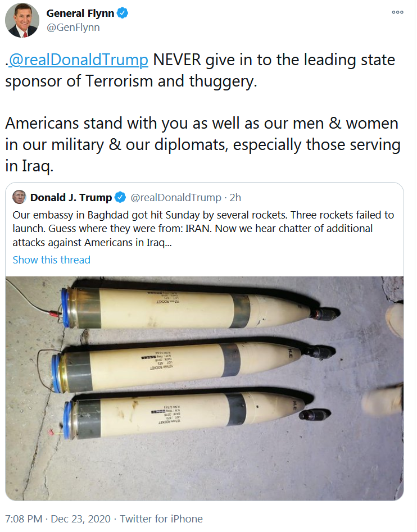
Task: Click the top rocket in the photo
Action: (200, 308)
